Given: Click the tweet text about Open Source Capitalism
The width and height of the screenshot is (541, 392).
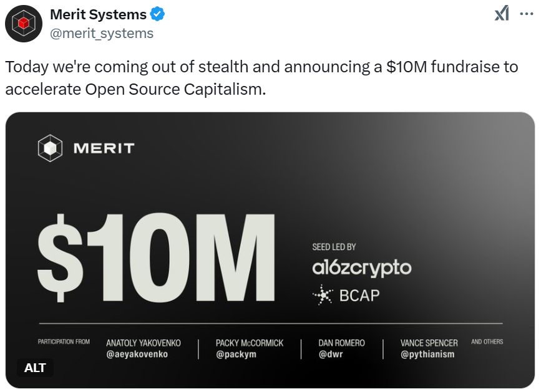Looking at the screenshot, I should click(261, 77).
